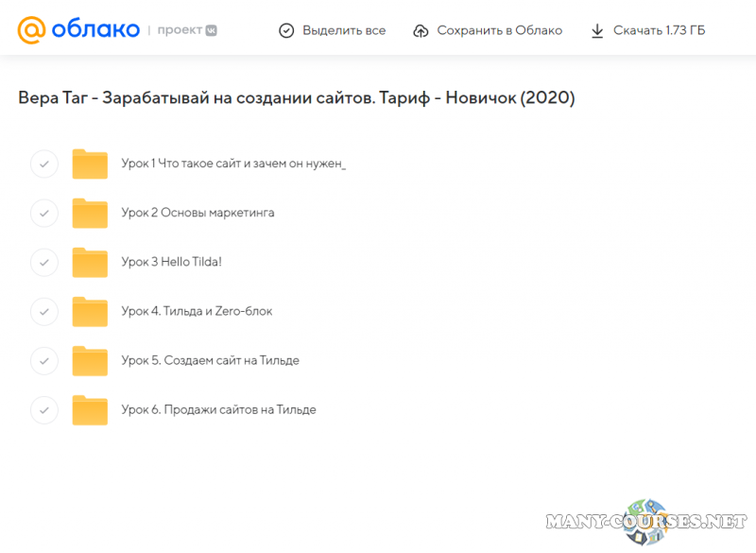Toggle selection circle for Урок 6
756x553 pixels.
click(x=44, y=409)
